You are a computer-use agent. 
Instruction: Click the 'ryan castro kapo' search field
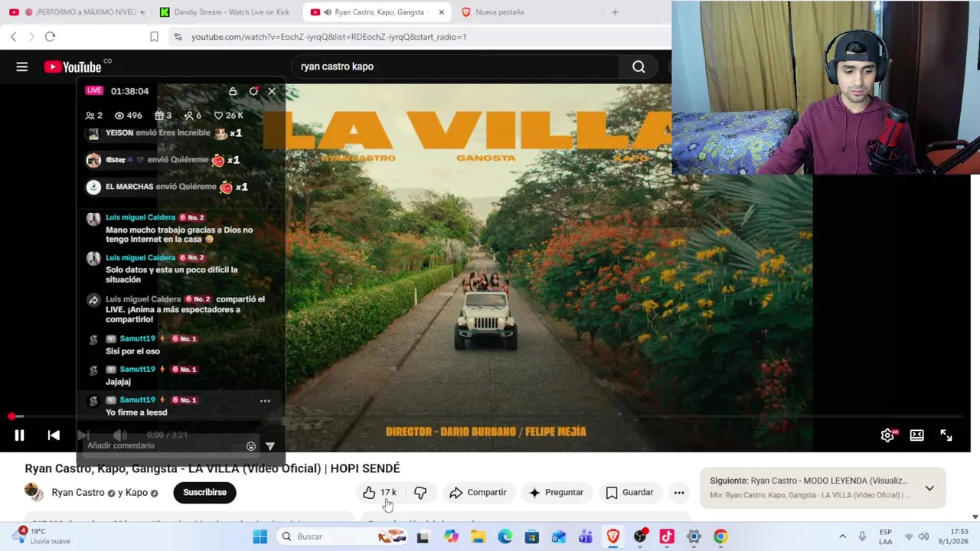coord(456,67)
